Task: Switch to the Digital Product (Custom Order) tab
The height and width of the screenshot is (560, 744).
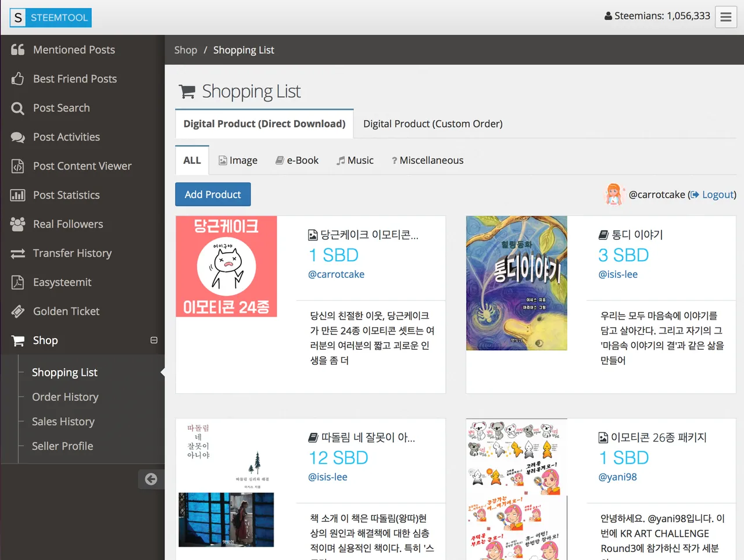Action: coord(431,123)
